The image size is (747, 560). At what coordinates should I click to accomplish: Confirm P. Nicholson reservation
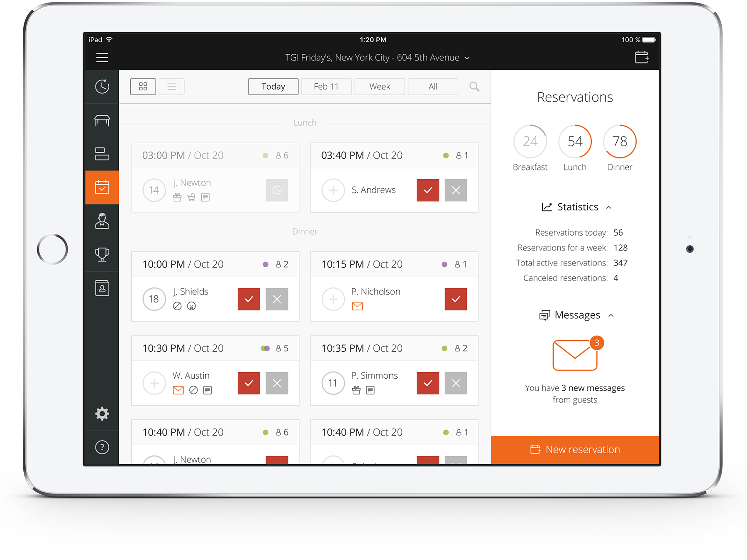(456, 299)
